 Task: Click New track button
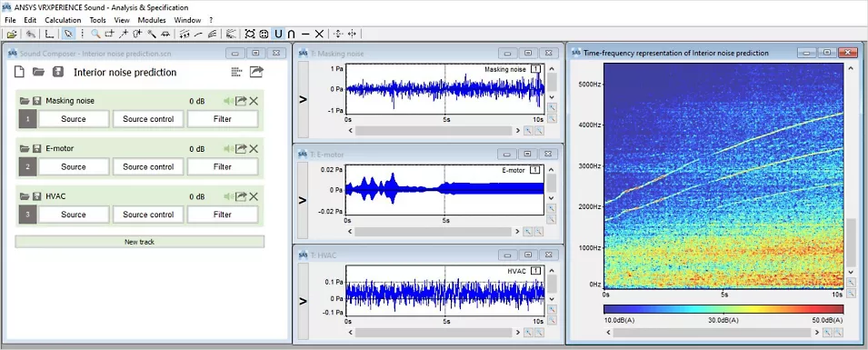pos(139,242)
